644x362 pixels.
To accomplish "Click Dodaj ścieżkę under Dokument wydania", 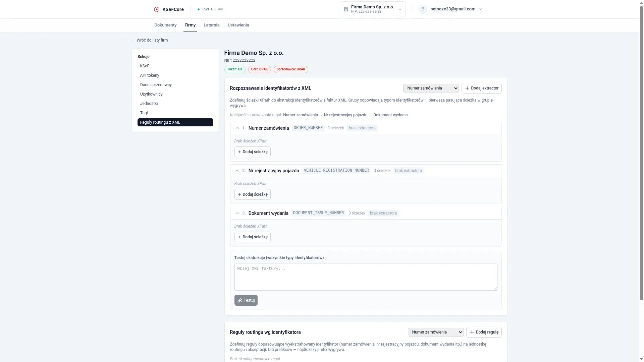I will pyautogui.click(x=252, y=237).
